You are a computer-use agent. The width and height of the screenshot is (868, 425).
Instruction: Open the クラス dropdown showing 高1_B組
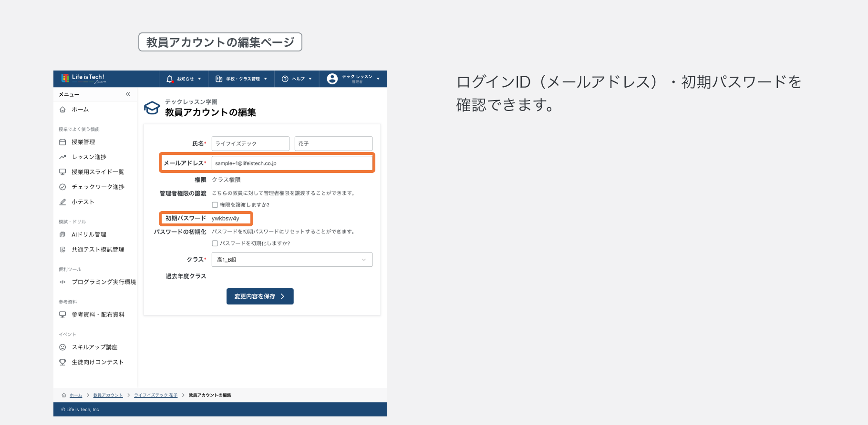click(x=292, y=260)
